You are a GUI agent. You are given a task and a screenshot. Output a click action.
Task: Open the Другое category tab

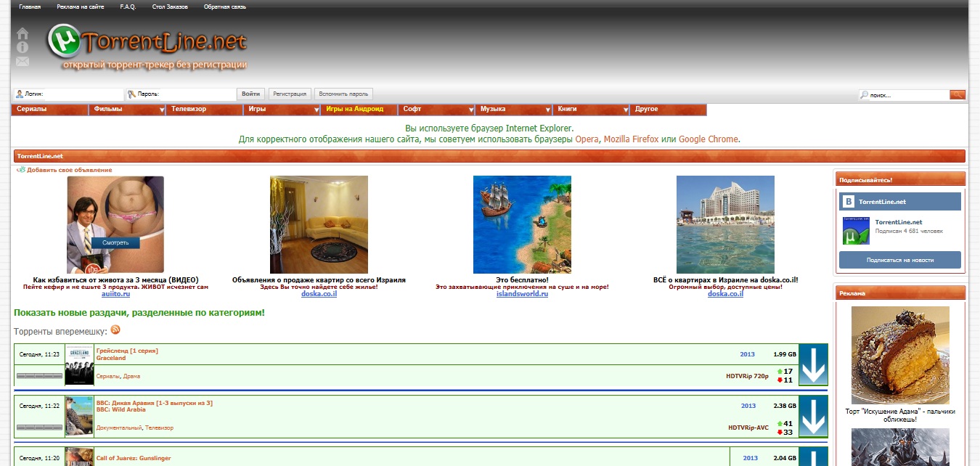[668, 110]
